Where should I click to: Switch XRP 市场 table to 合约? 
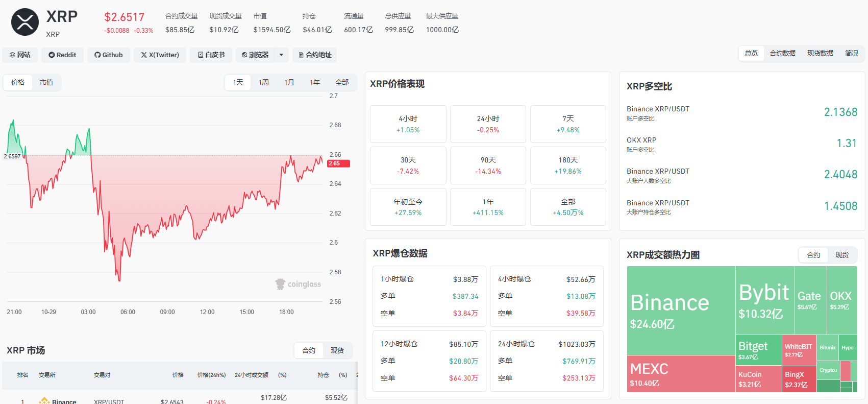(x=309, y=350)
